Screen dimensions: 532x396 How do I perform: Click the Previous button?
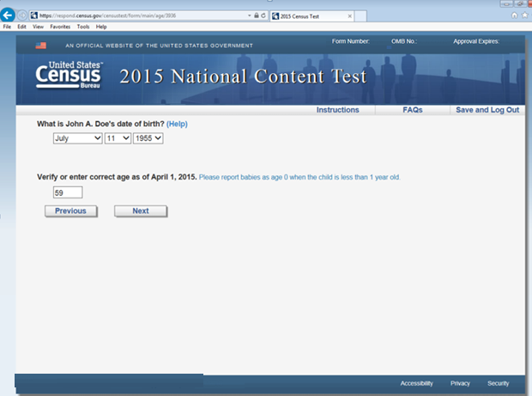(71, 211)
